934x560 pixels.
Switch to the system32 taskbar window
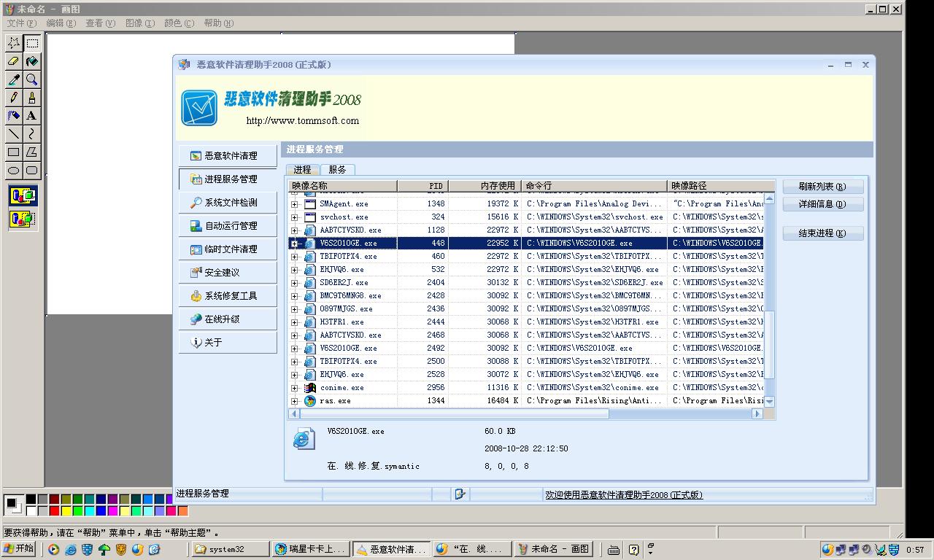[x=231, y=549]
